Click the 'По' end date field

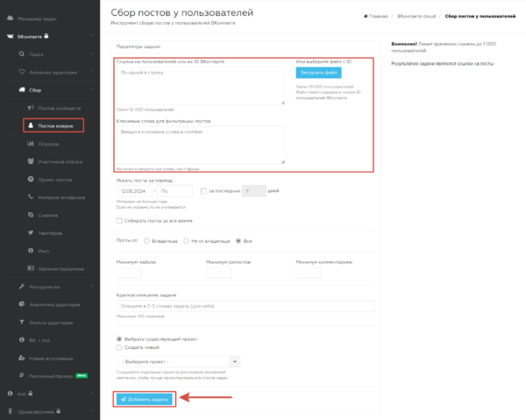coord(174,191)
